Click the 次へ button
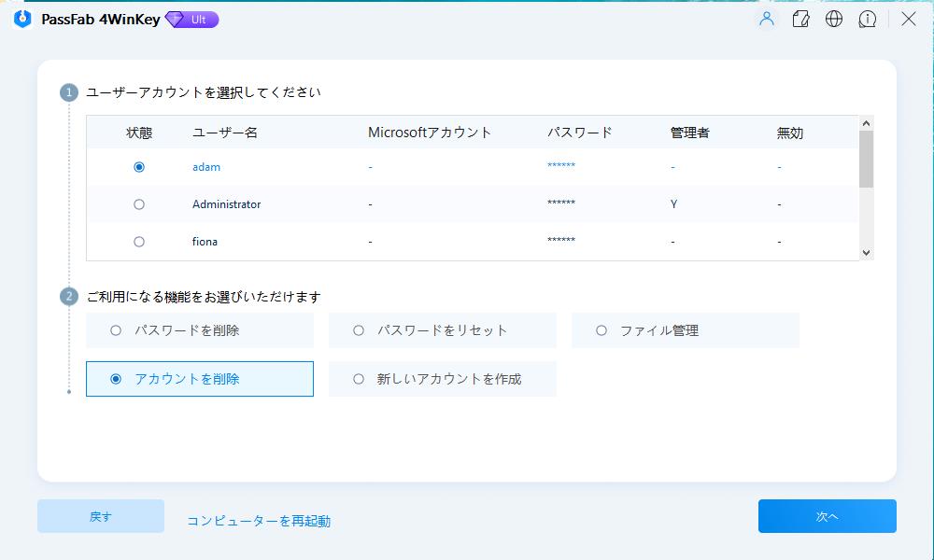The height and width of the screenshot is (560, 934). [827, 516]
